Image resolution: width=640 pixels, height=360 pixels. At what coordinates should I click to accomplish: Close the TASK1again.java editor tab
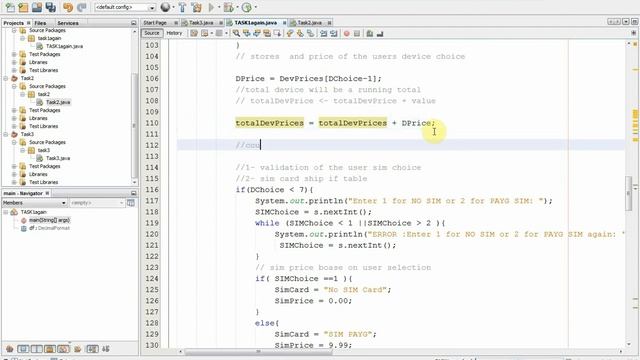point(284,23)
